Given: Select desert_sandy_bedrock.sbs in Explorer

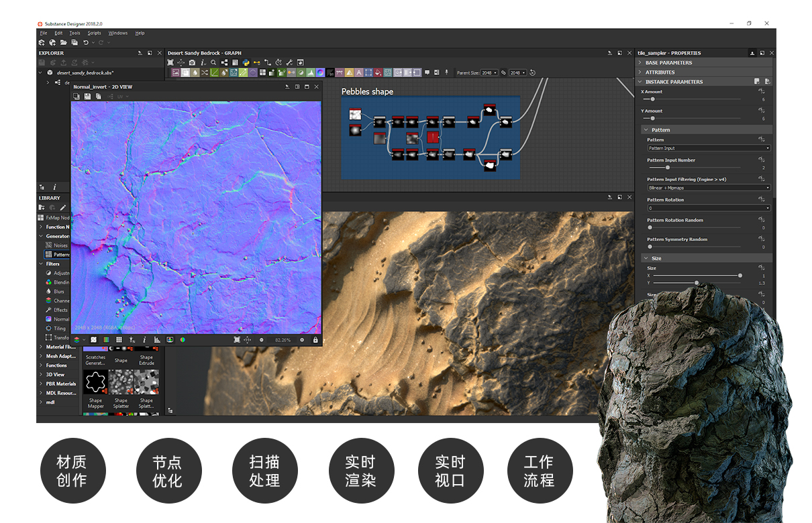Looking at the screenshot, I should point(85,72).
